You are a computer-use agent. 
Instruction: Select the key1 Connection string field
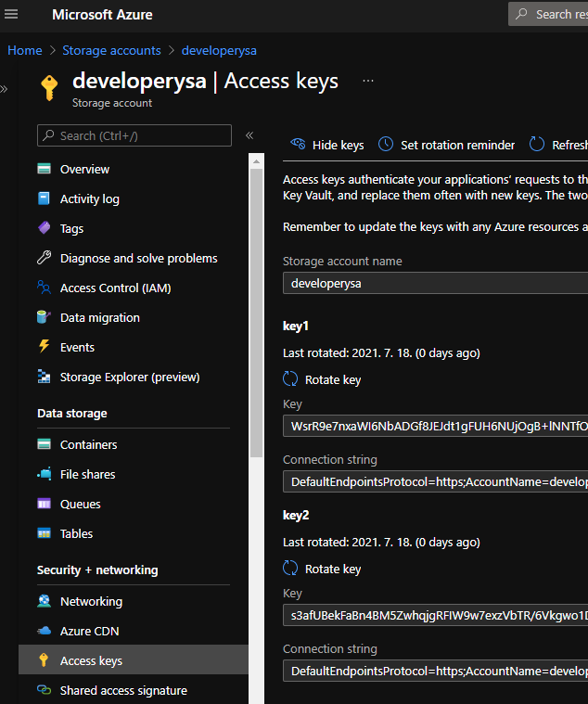click(x=435, y=481)
